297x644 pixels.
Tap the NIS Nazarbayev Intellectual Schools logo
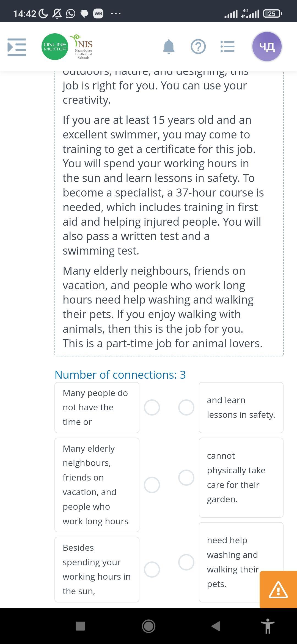[x=82, y=47]
